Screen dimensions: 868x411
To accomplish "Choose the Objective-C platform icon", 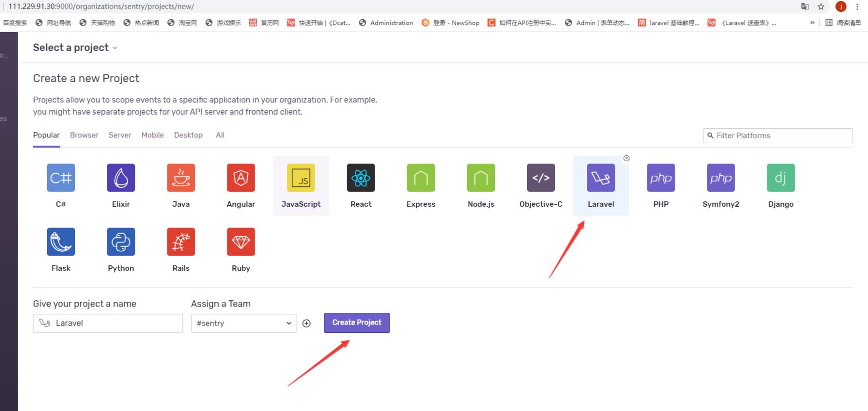I will [540, 178].
